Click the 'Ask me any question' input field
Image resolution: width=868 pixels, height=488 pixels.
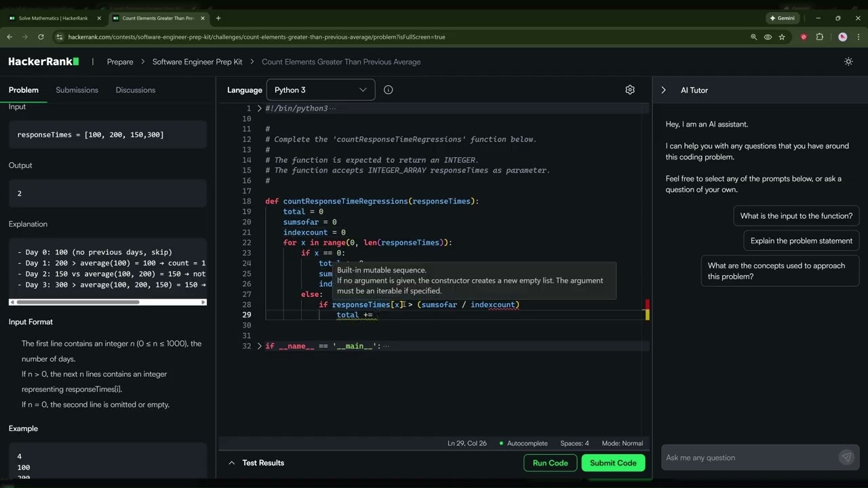749,457
